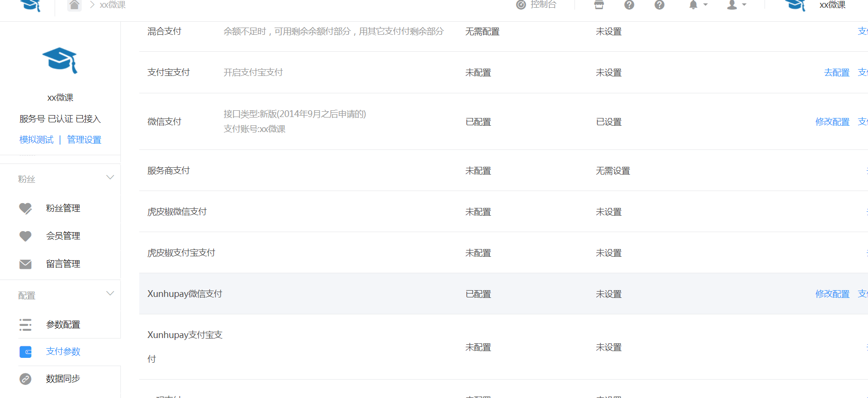Click the 微信支付 row name
Screen dimensions: 868x398
[164, 122]
